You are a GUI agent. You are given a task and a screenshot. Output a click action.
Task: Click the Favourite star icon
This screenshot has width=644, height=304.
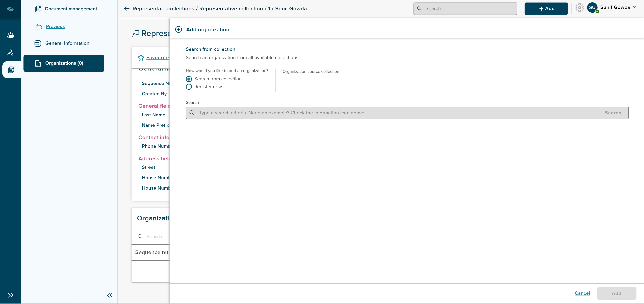(x=141, y=58)
